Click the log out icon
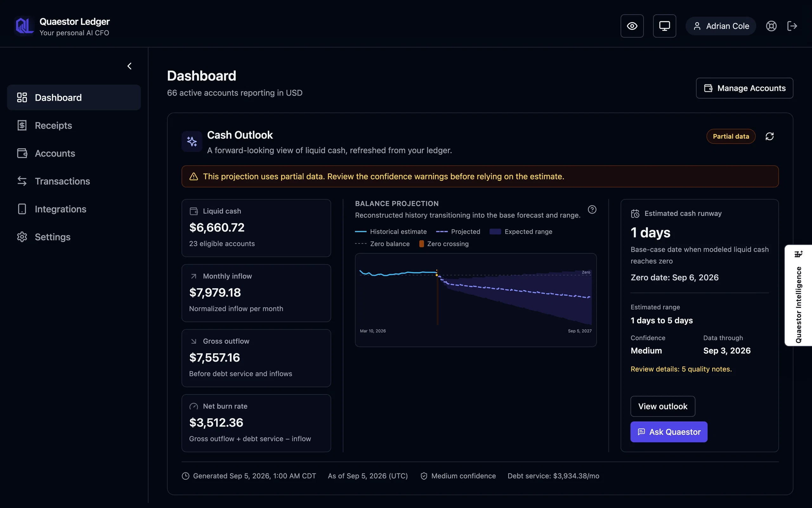The image size is (812, 508). 792,26
